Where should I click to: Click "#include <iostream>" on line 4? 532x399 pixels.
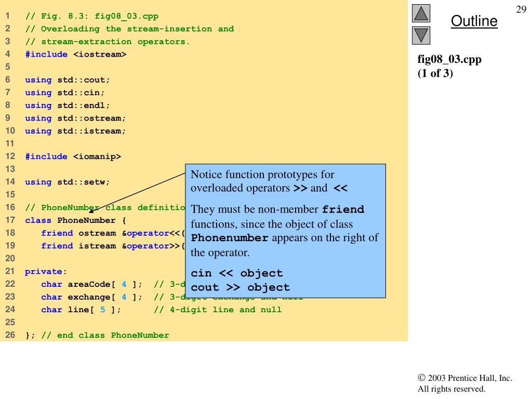(x=76, y=54)
